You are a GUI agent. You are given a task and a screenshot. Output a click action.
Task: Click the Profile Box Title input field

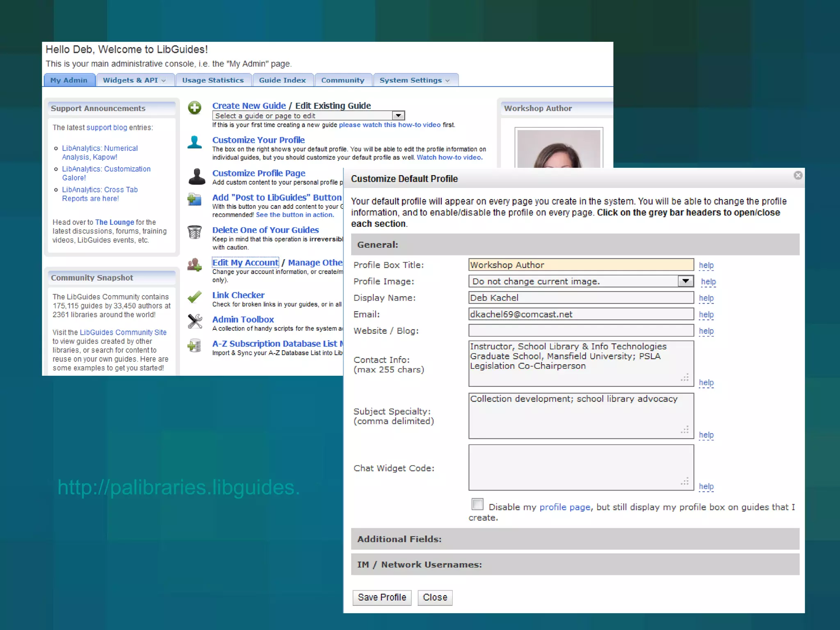581,265
